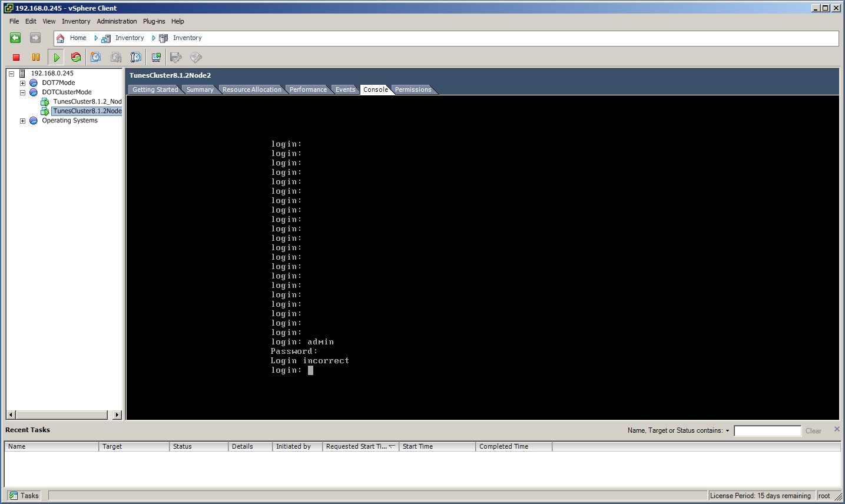Sort tasks by Initiated by column header
The height and width of the screenshot is (504, 845).
click(x=297, y=447)
